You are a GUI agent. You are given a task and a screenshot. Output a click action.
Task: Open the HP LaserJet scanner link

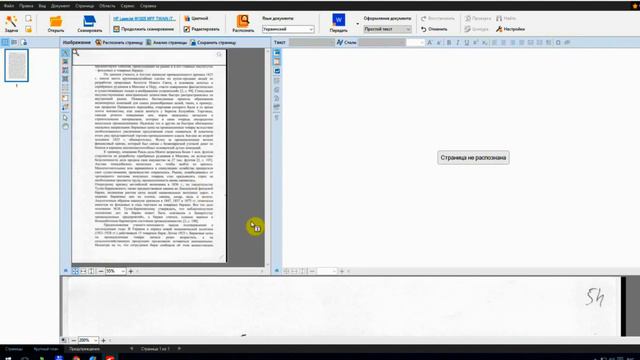(x=144, y=18)
